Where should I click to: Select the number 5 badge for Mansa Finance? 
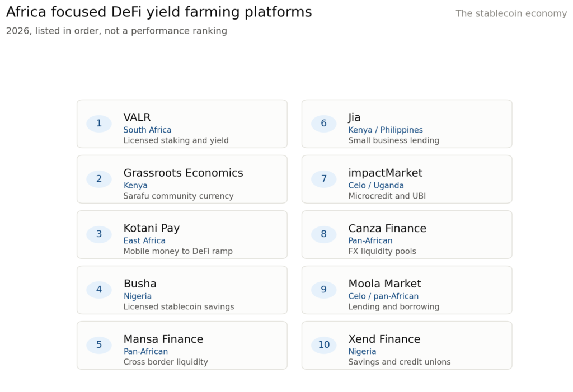tap(99, 345)
